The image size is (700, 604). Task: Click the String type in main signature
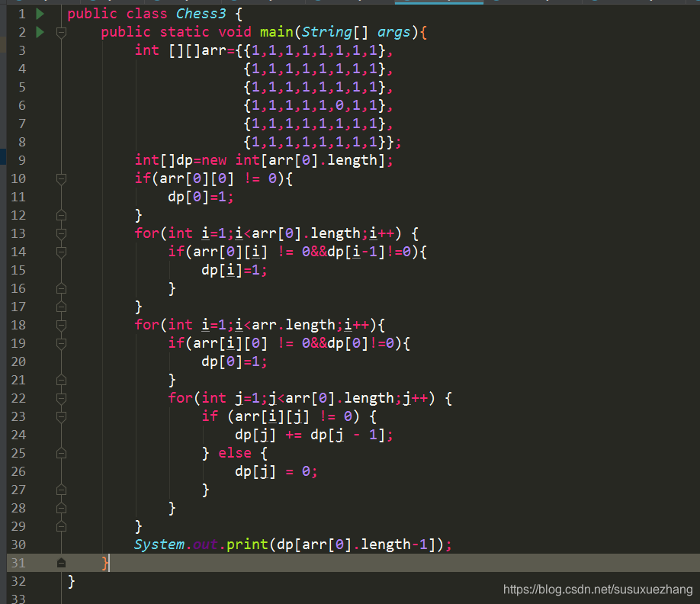pos(327,32)
